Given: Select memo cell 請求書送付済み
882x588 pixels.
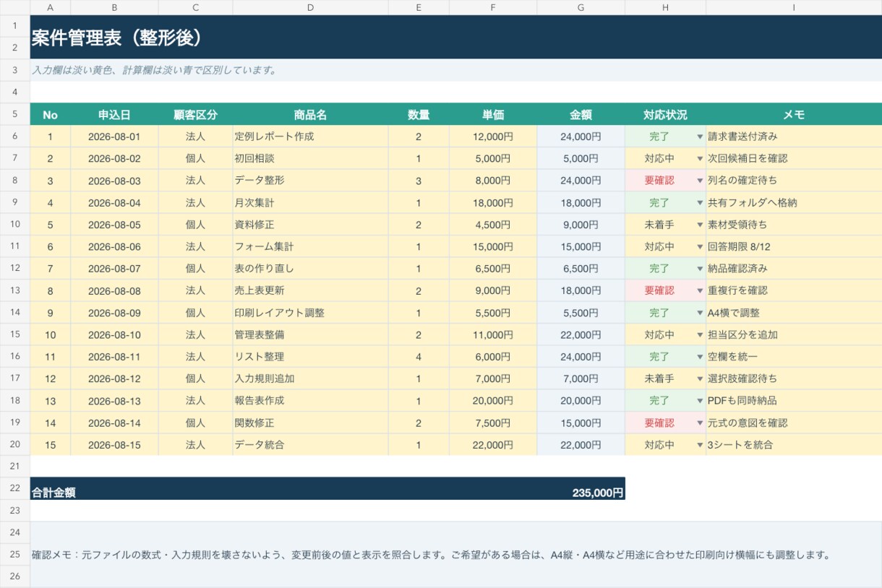Looking at the screenshot, I should point(794,137).
